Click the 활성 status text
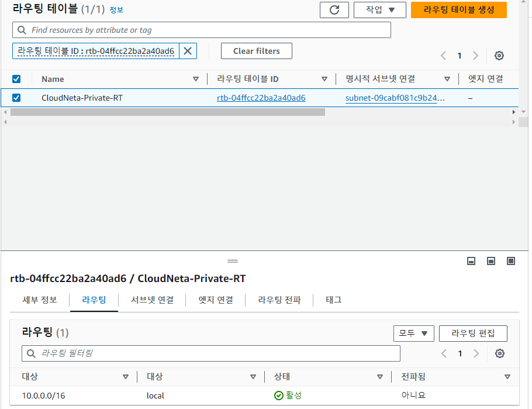 click(x=293, y=396)
